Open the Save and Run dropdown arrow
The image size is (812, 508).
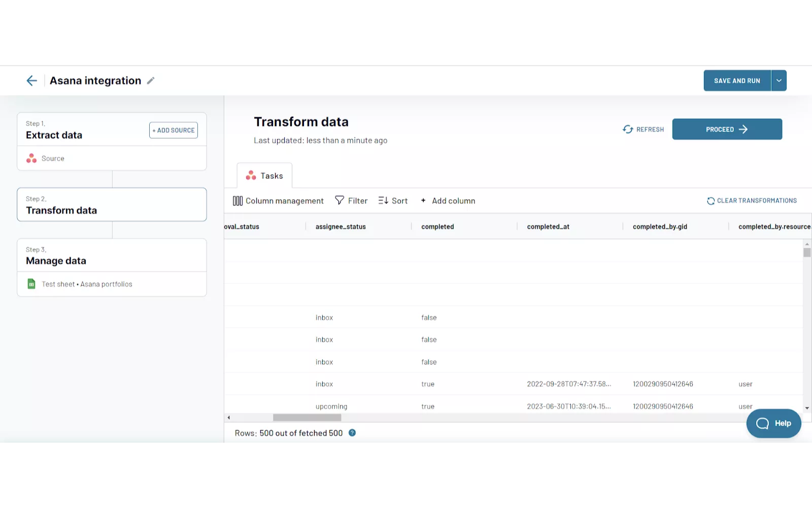779,81
